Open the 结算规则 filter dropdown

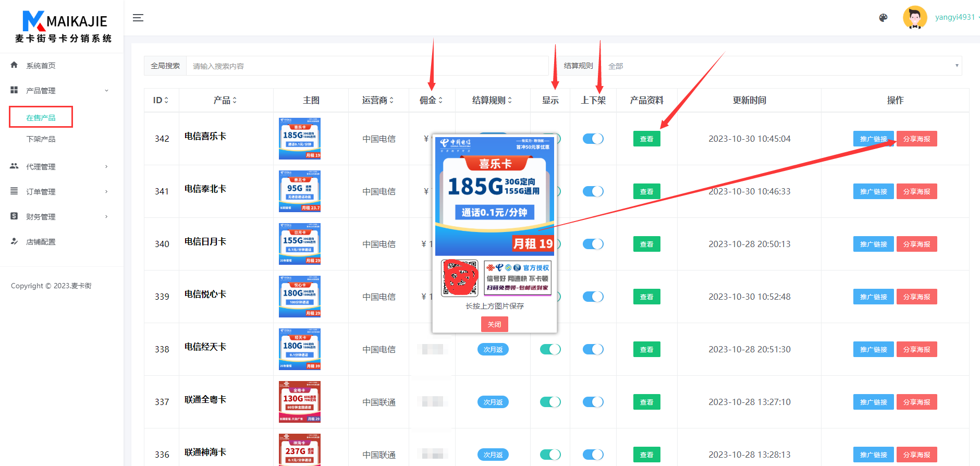pos(782,66)
